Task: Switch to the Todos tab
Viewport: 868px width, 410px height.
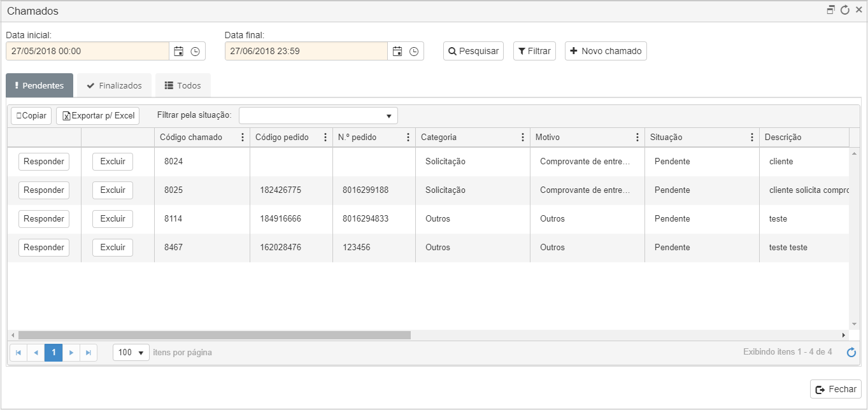Action: 183,85
